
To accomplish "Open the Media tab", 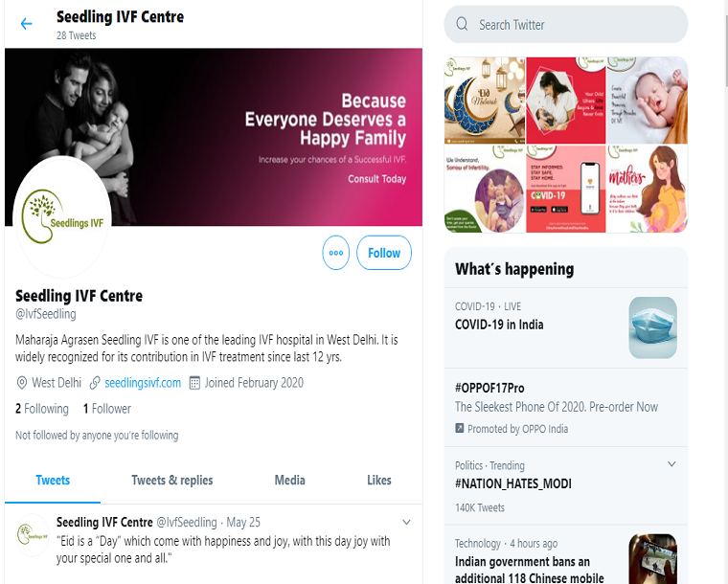I will pyautogui.click(x=289, y=480).
